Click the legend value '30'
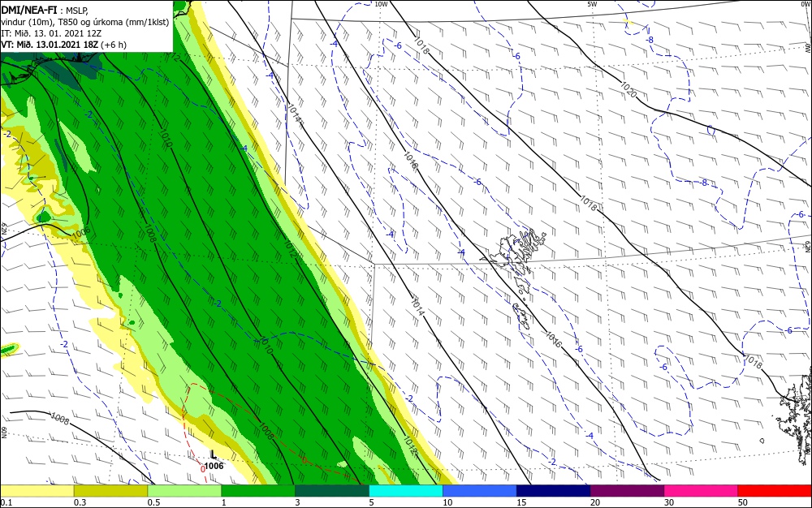This screenshot has width=812, height=508. click(669, 502)
